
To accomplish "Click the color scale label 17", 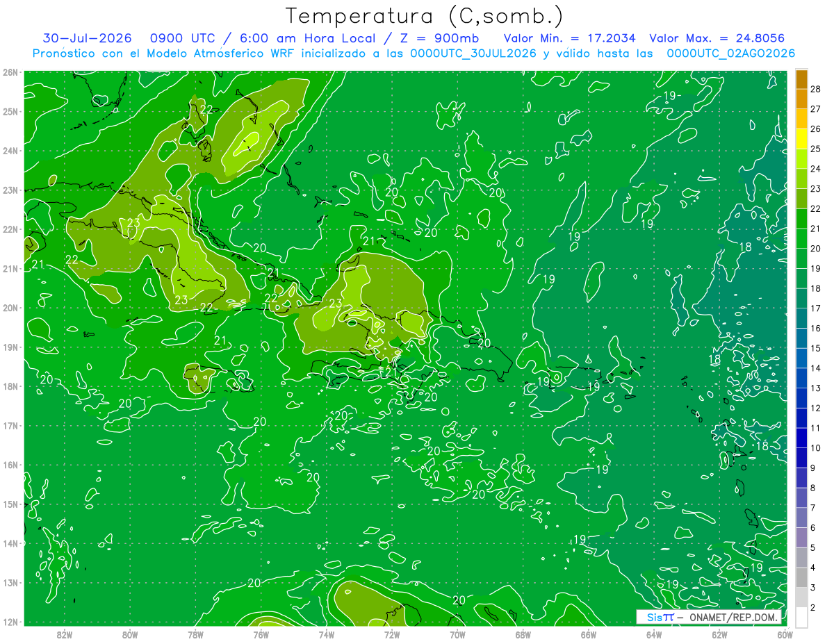I will [x=815, y=308].
